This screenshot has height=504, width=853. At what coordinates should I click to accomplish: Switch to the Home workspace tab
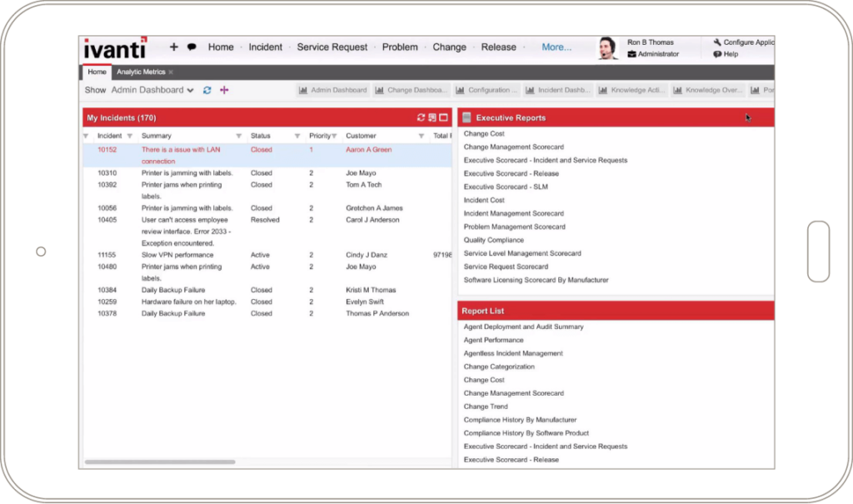coord(97,72)
